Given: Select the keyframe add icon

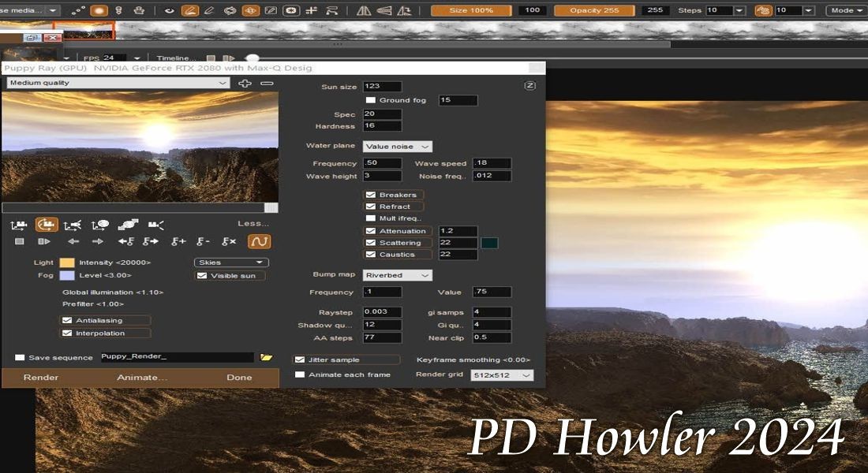Looking at the screenshot, I should click(178, 240).
